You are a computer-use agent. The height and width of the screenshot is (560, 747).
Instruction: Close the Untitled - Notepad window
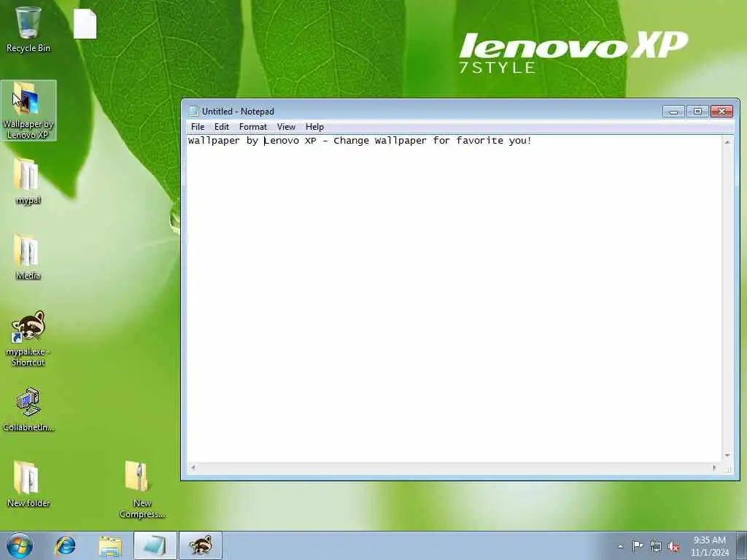click(721, 112)
